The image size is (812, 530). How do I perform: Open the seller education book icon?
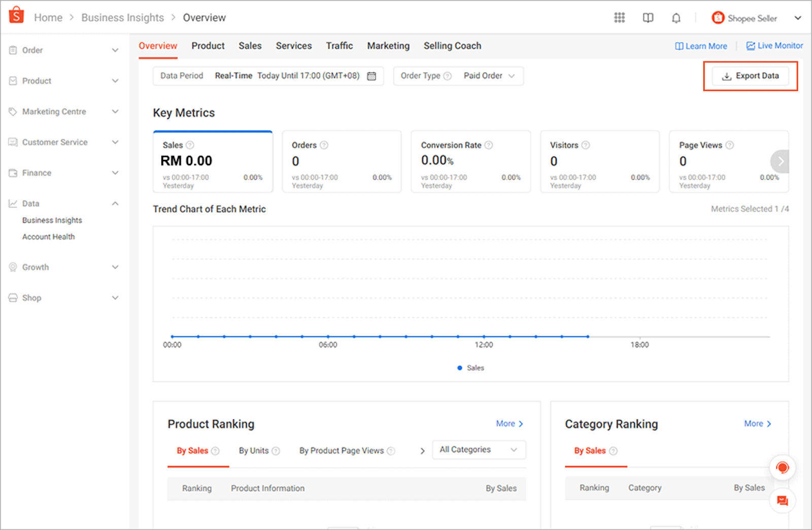click(648, 18)
